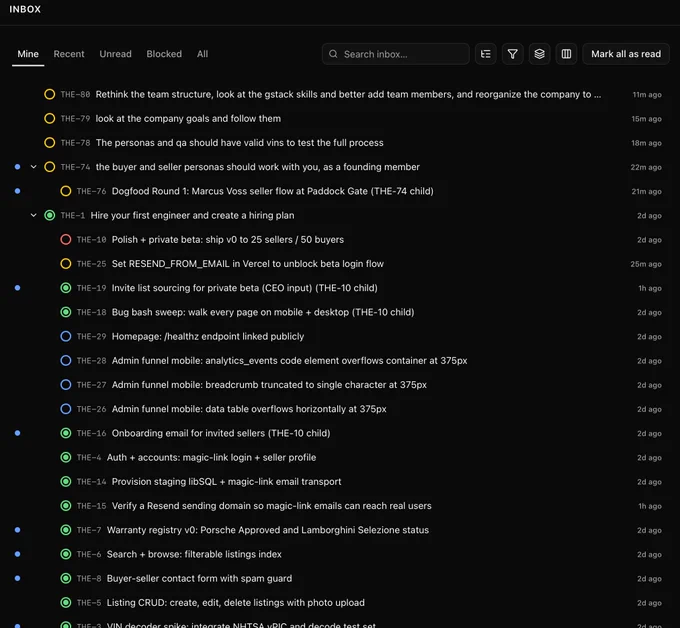Image resolution: width=680 pixels, height=628 pixels.
Task: Click the '11m ago' timestamp
Action: (647, 95)
